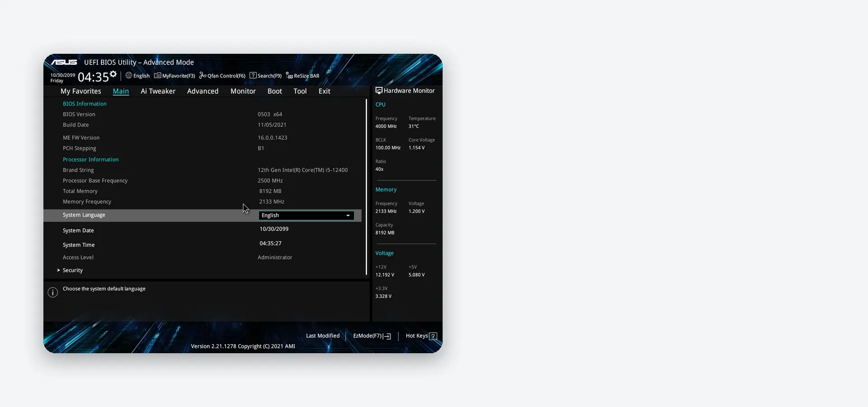This screenshot has width=868, height=407.
Task: Open the Boot tab
Action: pos(275,91)
